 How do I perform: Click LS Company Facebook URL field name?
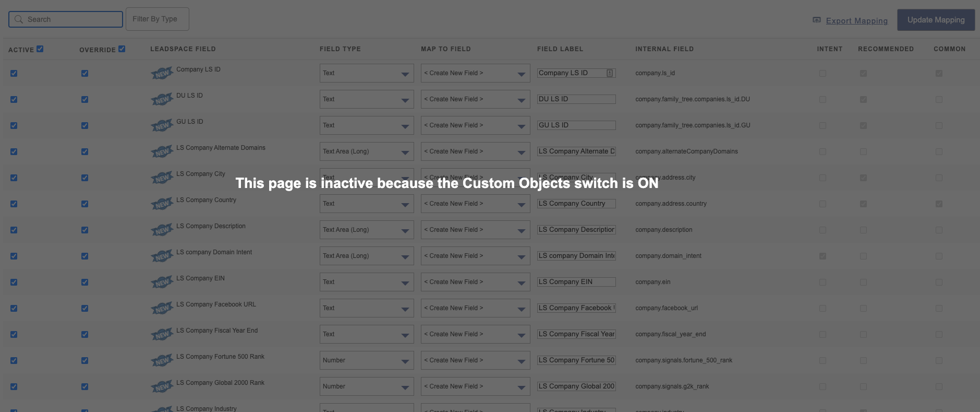coord(216,304)
